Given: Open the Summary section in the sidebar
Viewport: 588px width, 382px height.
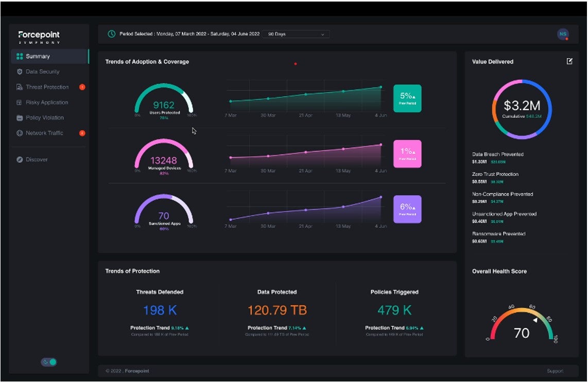Looking at the screenshot, I should (50, 56).
